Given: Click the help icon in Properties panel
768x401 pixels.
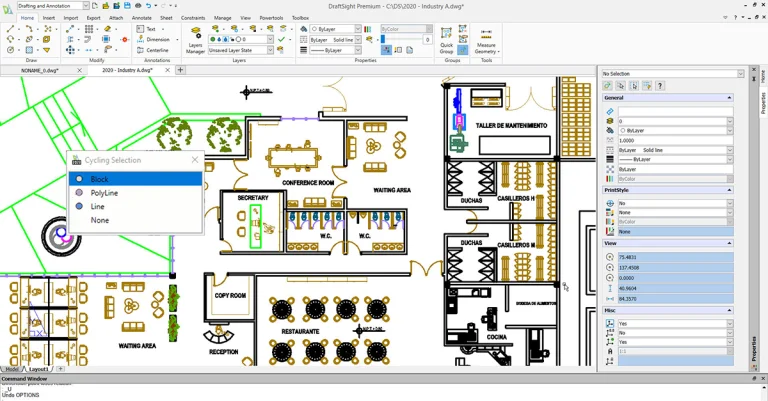Looking at the screenshot, I should coord(660,86).
